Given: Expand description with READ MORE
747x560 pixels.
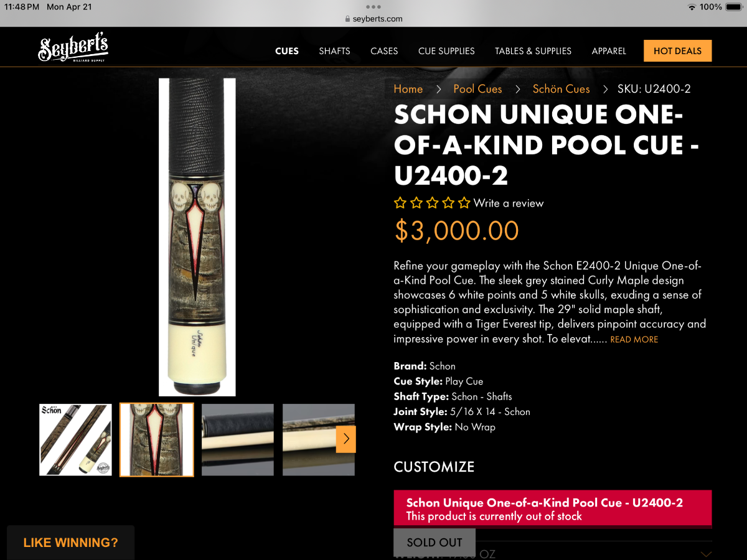Looking at the screenshot, I should (634, 340).
